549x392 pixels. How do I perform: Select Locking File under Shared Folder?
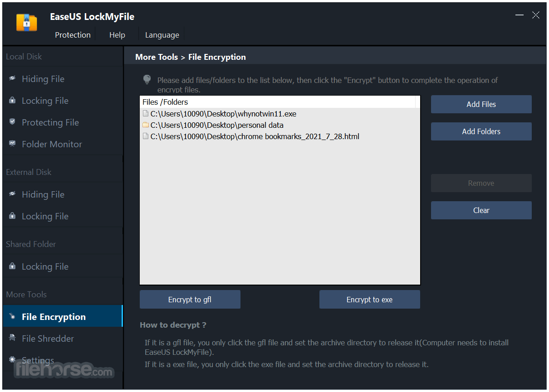click(63, 266)
